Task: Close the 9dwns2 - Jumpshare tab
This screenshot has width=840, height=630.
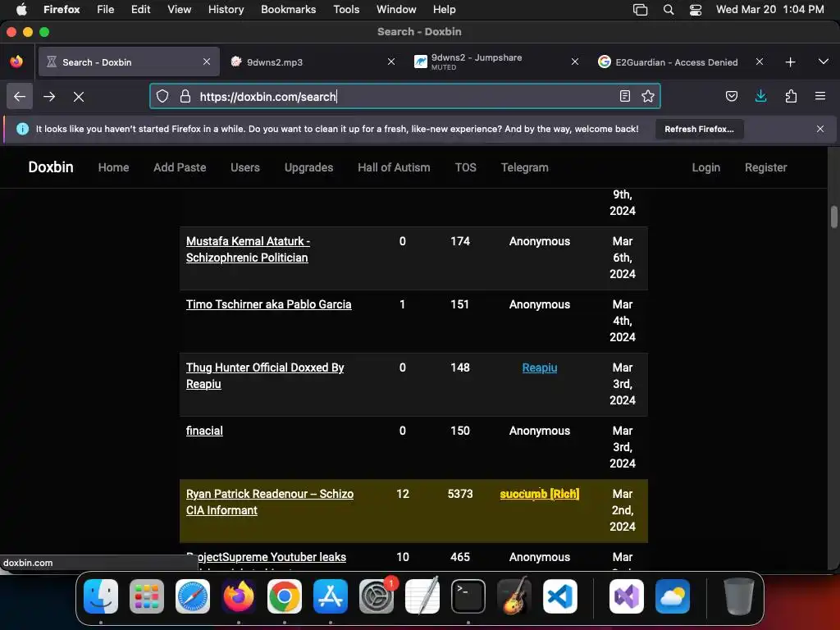Action: click(575, 62)
